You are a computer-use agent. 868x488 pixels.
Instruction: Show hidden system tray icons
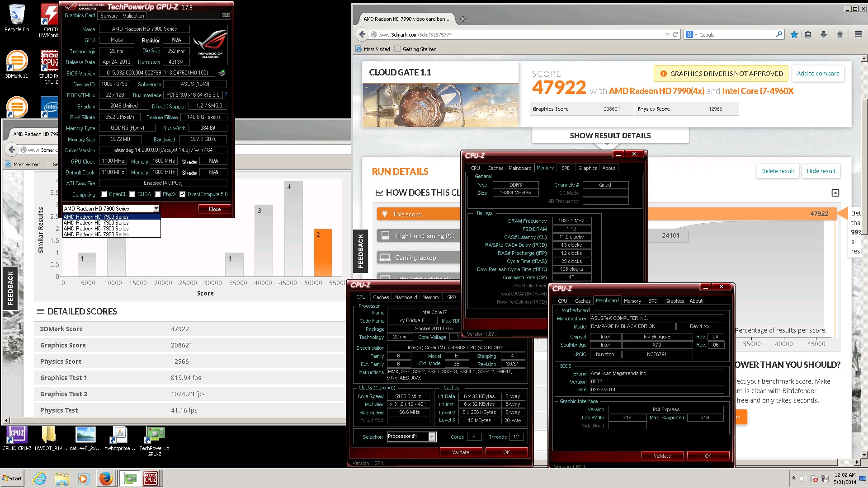(x=793, y=478)
